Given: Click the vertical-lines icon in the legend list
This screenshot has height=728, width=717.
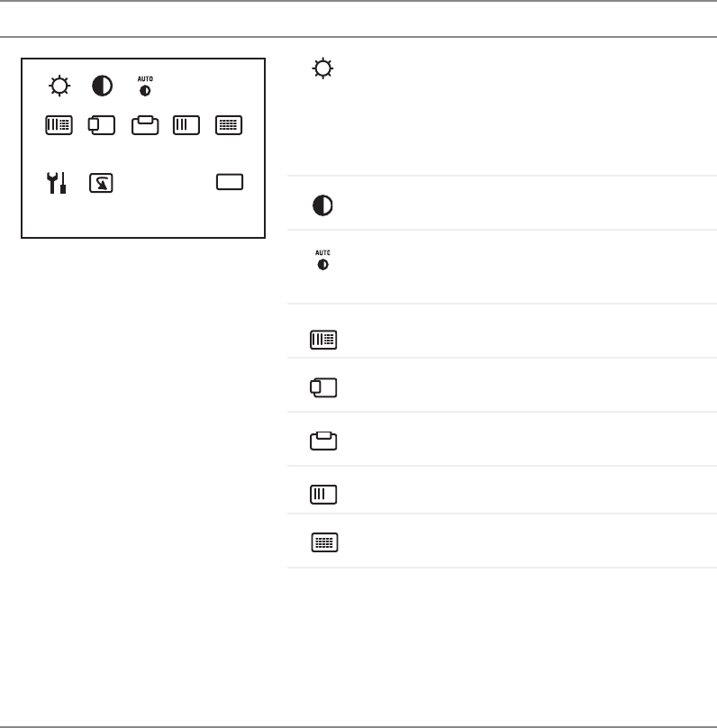Looking at the screenshot, I should [x=322, y=494].
